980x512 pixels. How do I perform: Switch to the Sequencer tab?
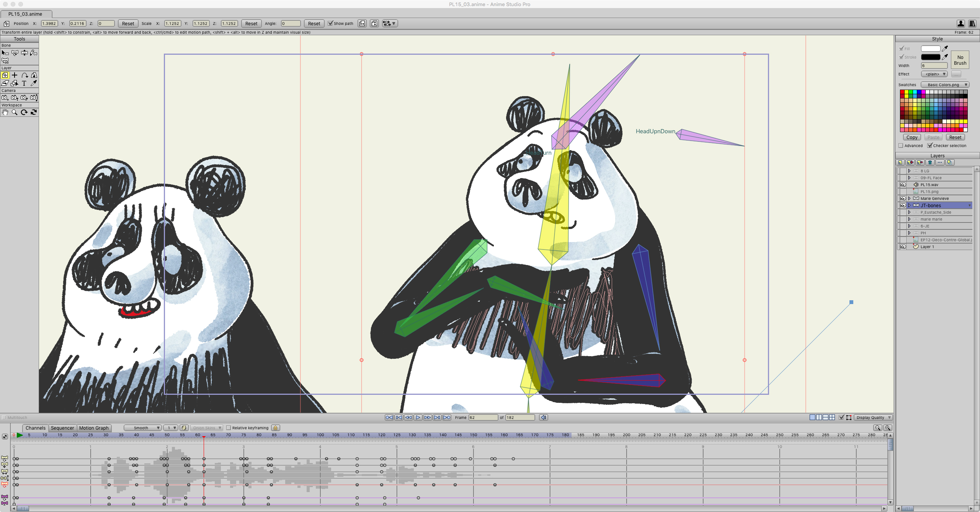(x=62, y=428)
